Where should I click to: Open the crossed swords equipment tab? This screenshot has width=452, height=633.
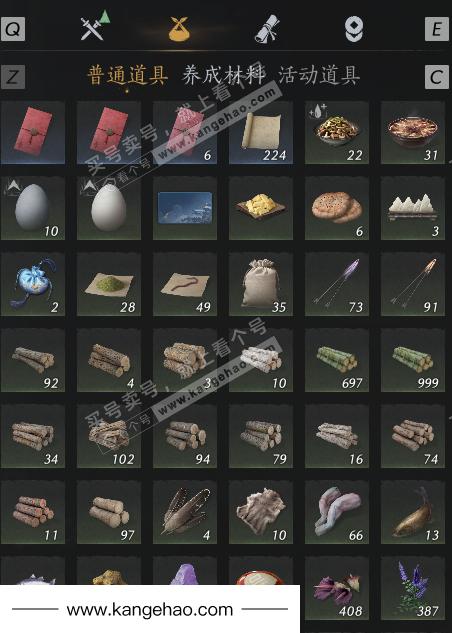94,26
